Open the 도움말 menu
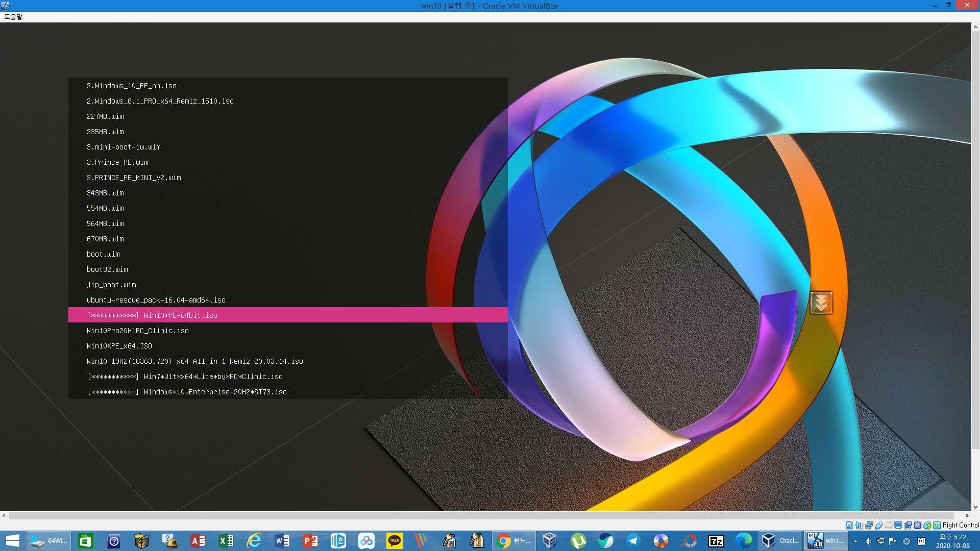 click(x=13, y=17)
